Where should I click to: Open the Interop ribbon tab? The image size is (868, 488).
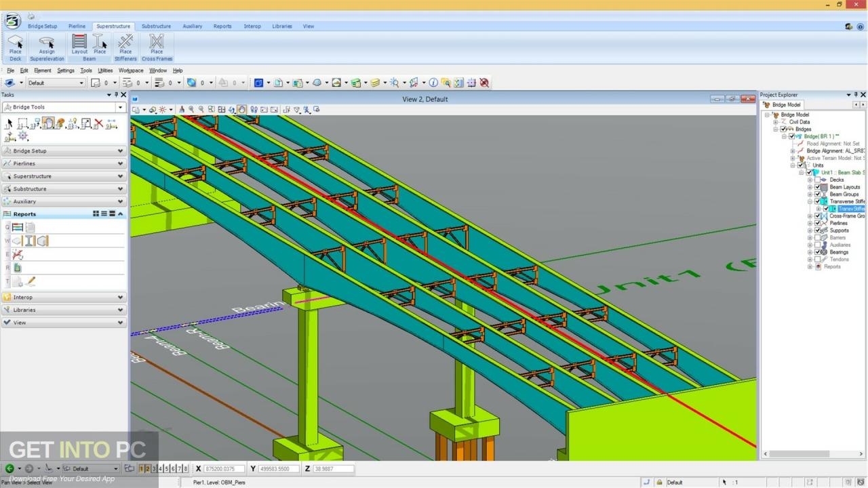pyautogui.click(x=252, y=26)
